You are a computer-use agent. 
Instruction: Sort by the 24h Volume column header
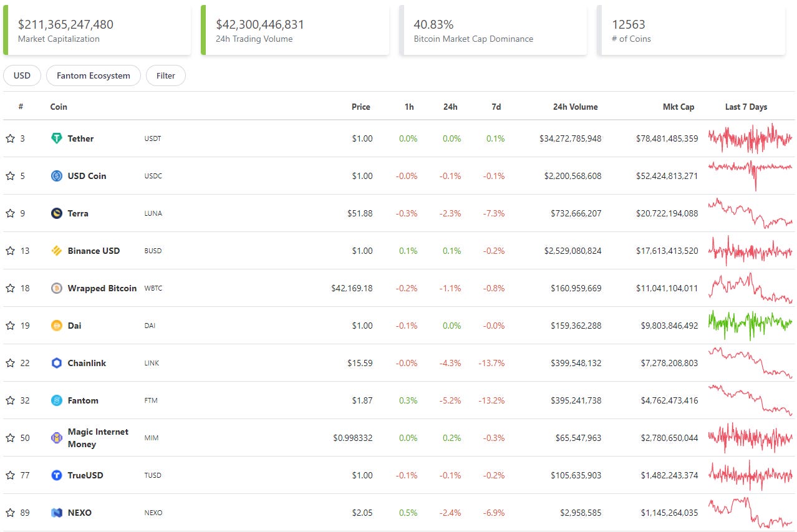(576, 107)
